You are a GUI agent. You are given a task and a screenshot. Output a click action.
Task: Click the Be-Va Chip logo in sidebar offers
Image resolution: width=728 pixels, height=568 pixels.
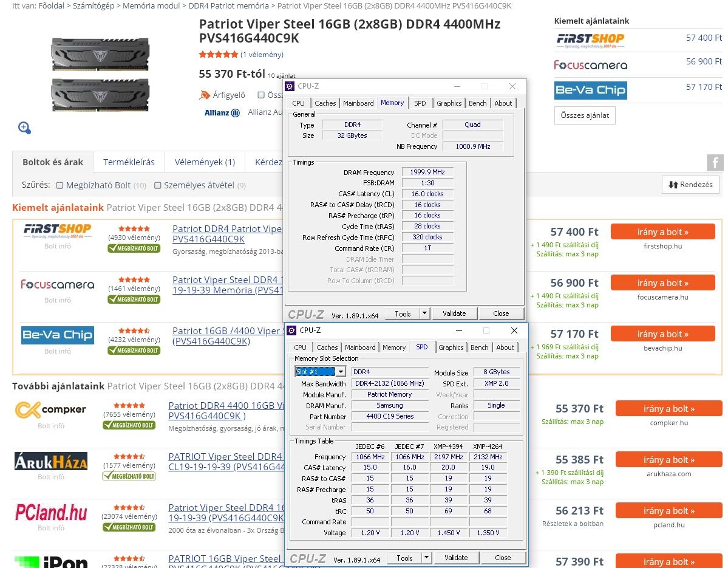[591, 90]
